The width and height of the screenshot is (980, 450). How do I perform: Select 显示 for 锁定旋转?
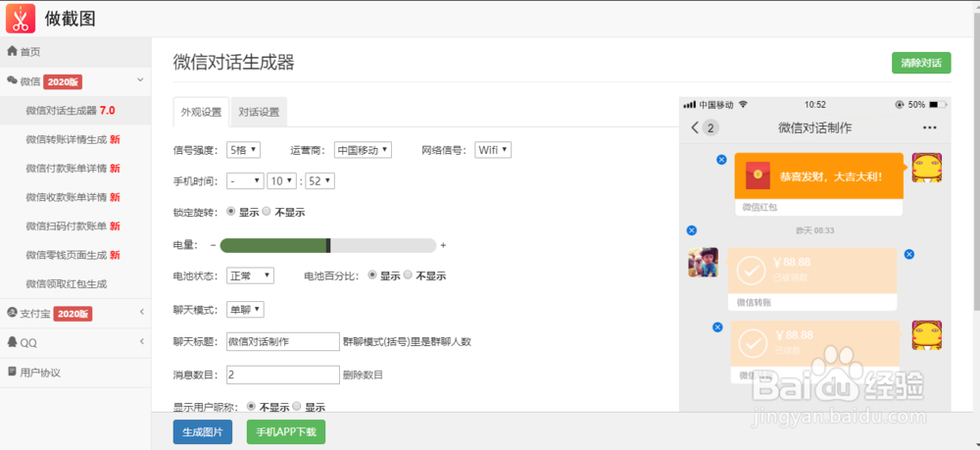pyautogui.click(x=231, y=211)
